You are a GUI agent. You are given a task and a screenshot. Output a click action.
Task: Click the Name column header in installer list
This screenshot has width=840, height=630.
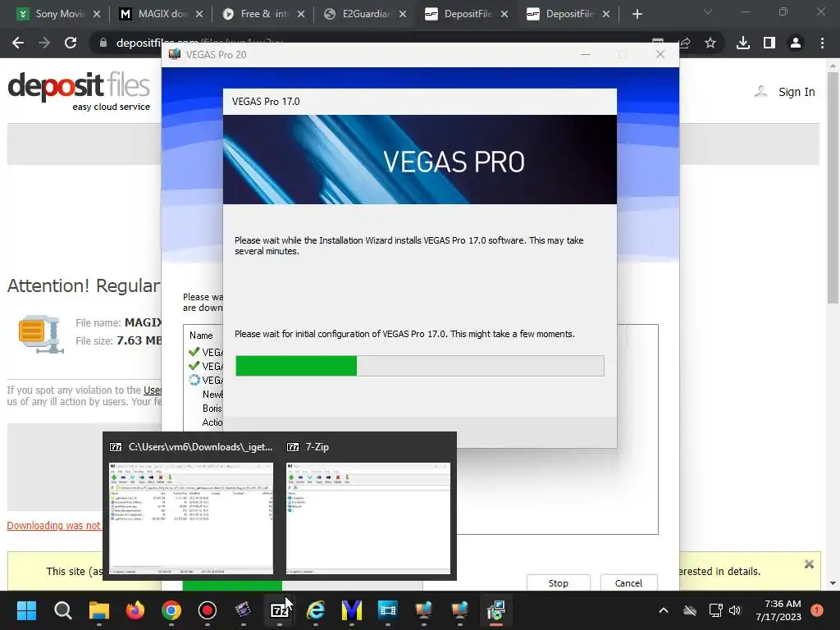(202, 336)
